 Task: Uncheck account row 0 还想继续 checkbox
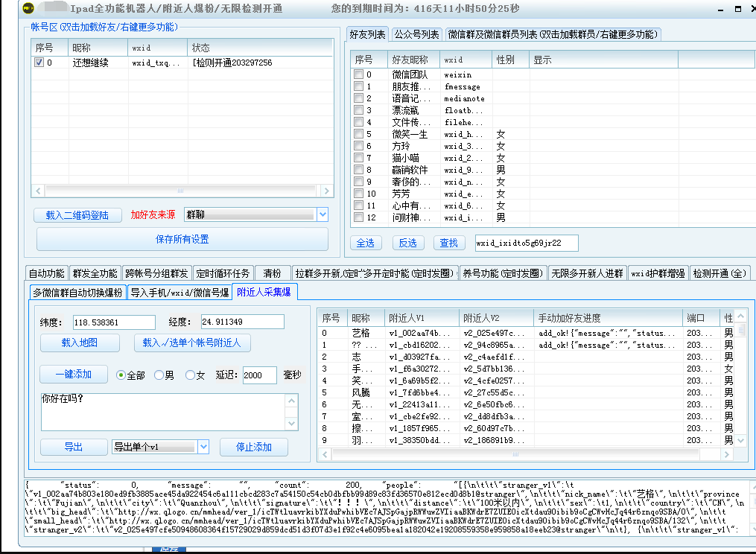(x=39, y=63)
